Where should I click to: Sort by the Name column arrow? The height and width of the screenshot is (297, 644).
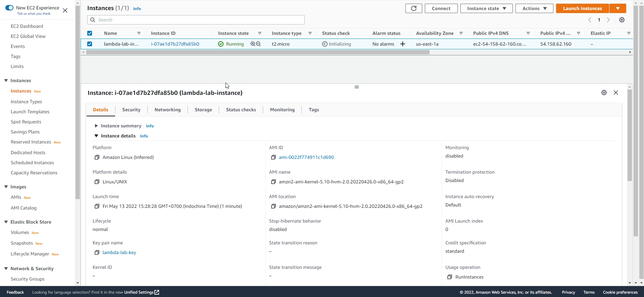139,33
